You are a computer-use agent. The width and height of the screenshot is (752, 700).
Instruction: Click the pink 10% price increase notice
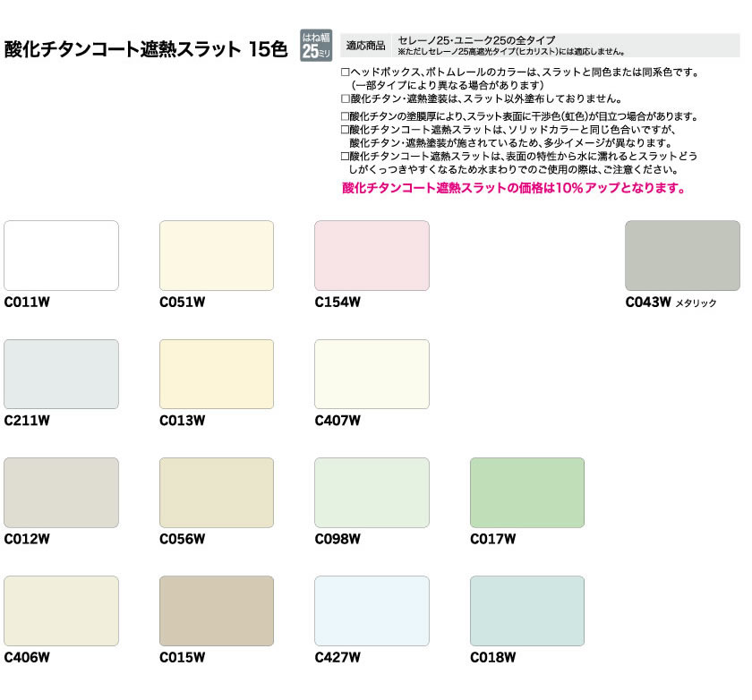click(514, 189)
